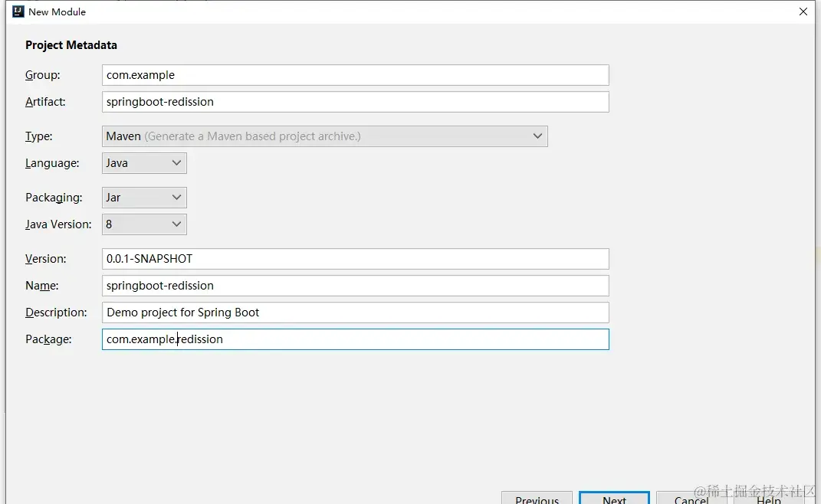821x504 pixels.
Task: Click the IntelliJ icon in title bar
Action: pyautogui.click(x=18, y=11)
